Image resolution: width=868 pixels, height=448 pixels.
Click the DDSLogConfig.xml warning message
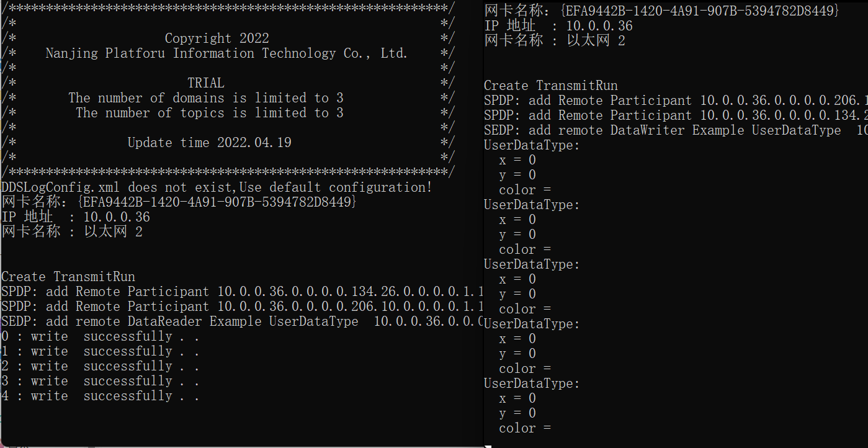coord(217,187)
